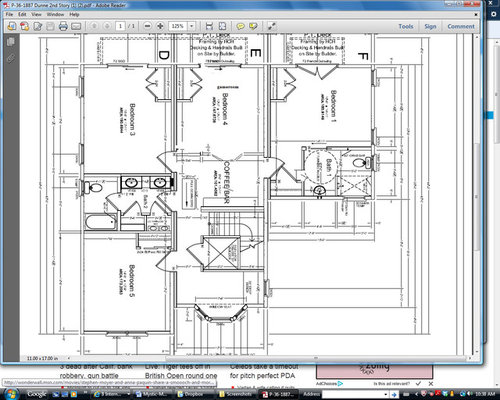Zoom in with the plus button
This screenshot has height=400, width=500.
pos(160,26)
